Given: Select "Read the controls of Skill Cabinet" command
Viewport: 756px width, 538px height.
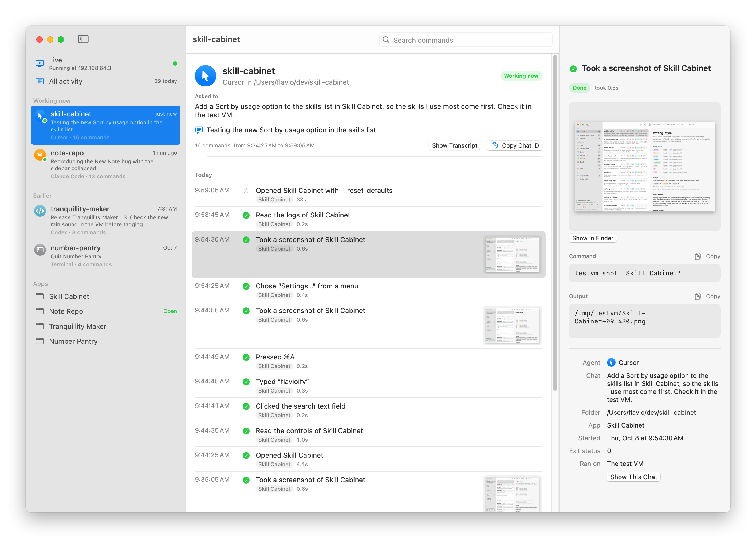Looking at the screenshot, I should (x=368, y=435).
